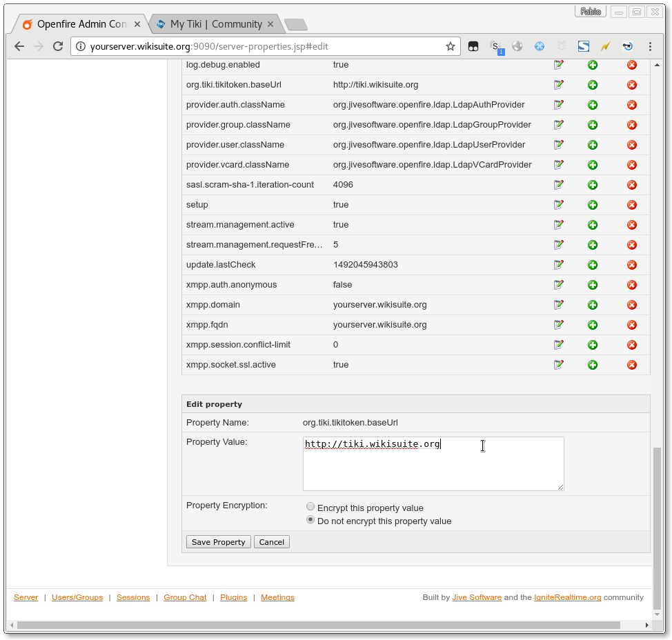
Task: Click green encrypt icon for sasl.scram-sha-1.iteration-count
Action: [x=592, y=185]
